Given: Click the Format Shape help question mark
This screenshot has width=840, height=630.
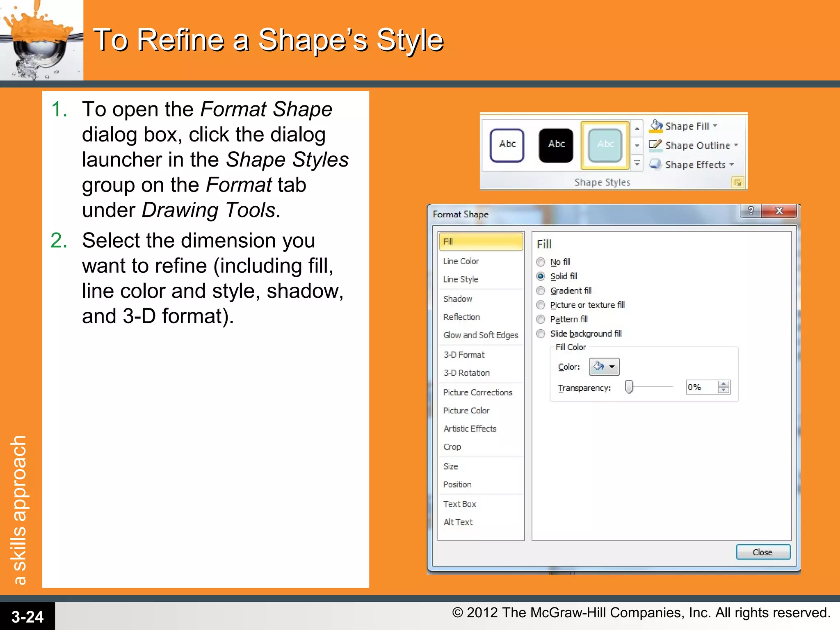Looking at the screenshot, I should [x=751, y=211].
